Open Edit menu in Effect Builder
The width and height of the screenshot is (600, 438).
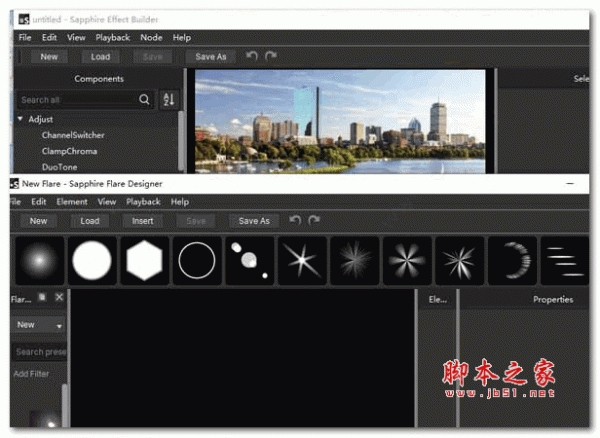(49, 37)
